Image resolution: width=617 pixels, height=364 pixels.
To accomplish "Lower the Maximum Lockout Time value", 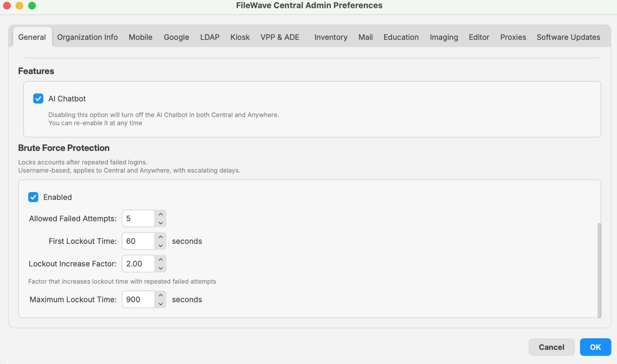I will (160, 304).
